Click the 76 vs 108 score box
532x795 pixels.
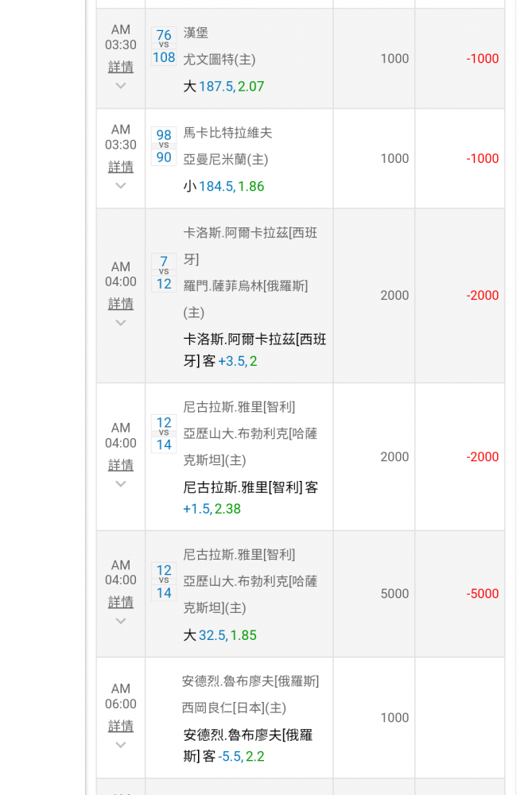[164, 46]
